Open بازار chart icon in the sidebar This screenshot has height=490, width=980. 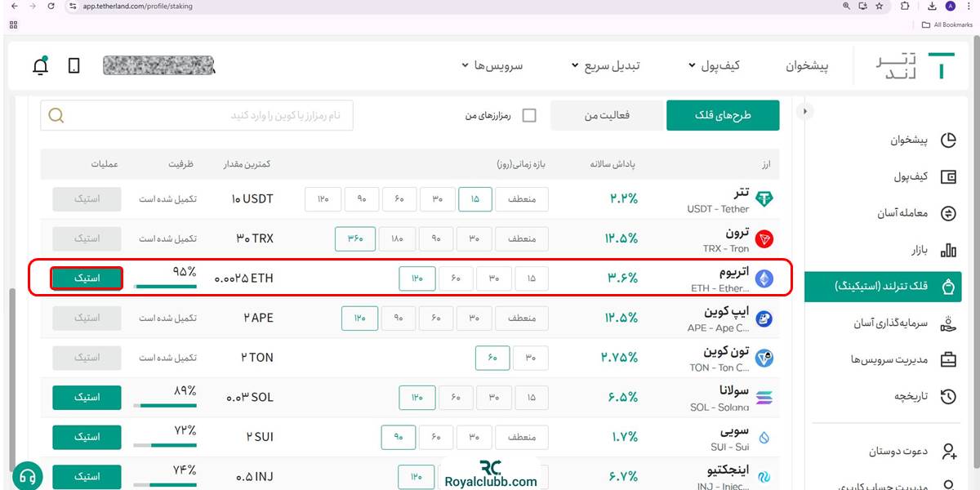coord(948,250)
